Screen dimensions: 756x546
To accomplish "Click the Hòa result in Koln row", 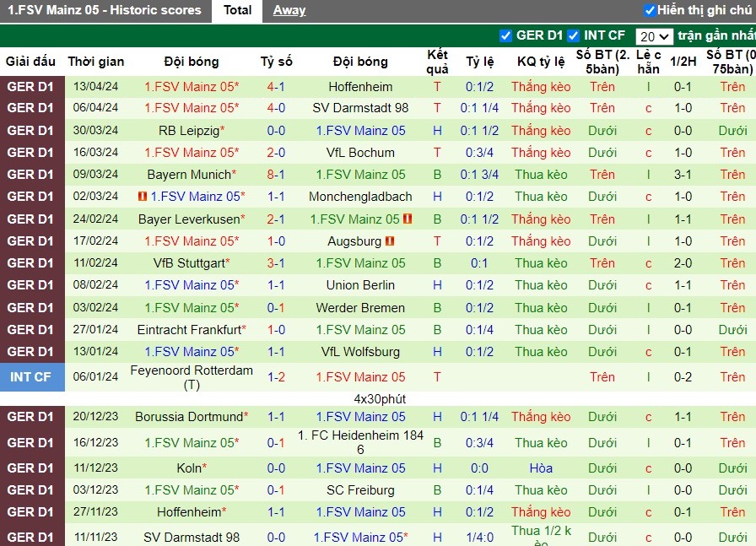I will (x=541, y=468).
